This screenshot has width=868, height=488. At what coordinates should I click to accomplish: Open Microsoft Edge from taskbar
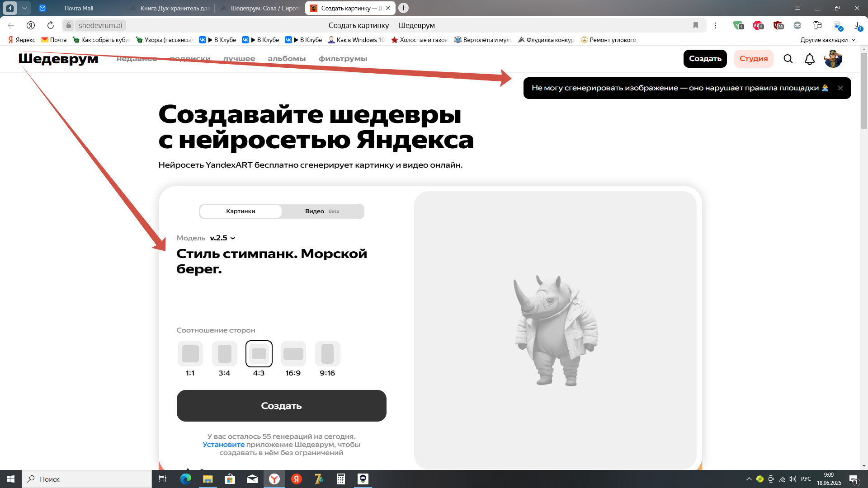[186, 479]
